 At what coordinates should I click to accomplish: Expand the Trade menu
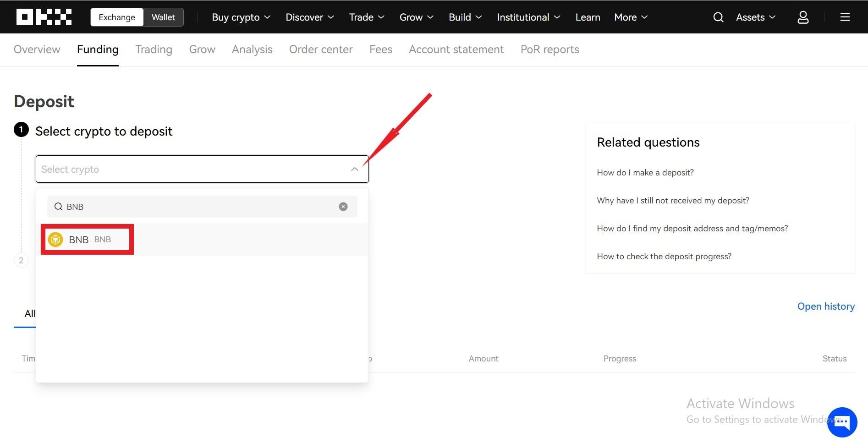tap(367, 17)
